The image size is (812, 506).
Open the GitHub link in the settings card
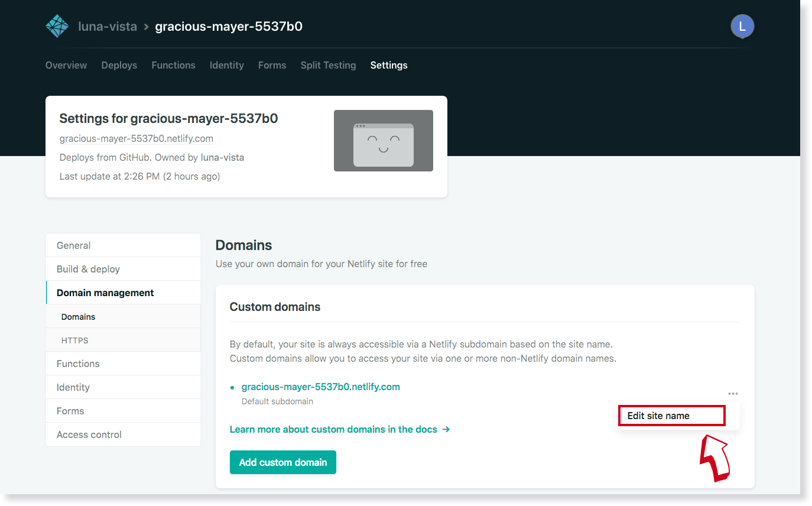(134, 157)
